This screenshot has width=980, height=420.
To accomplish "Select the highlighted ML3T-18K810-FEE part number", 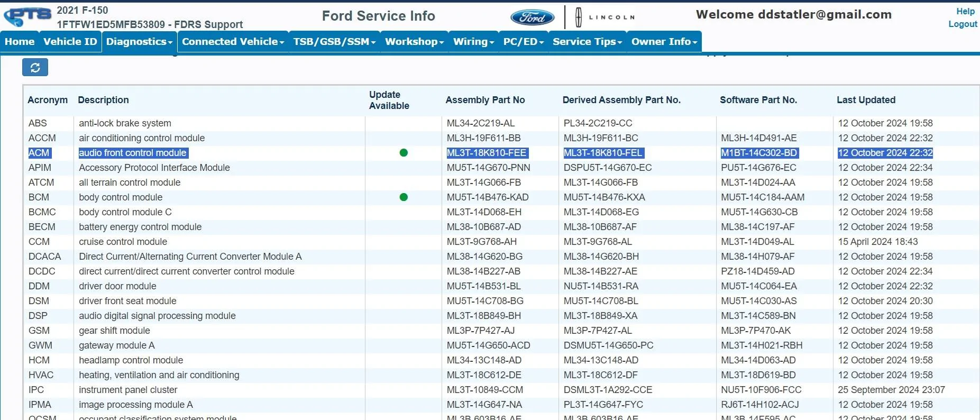I will point(487,153).
